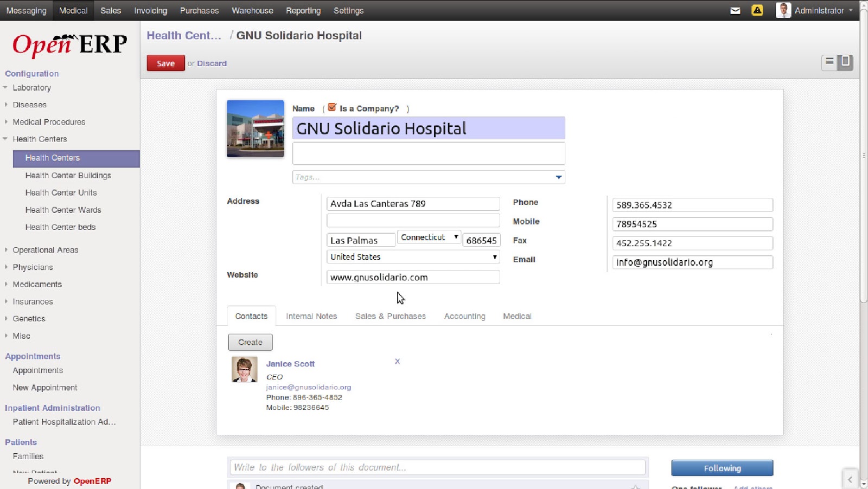
Task: Open Health Center Wards
Action: (x=63, y=210)
